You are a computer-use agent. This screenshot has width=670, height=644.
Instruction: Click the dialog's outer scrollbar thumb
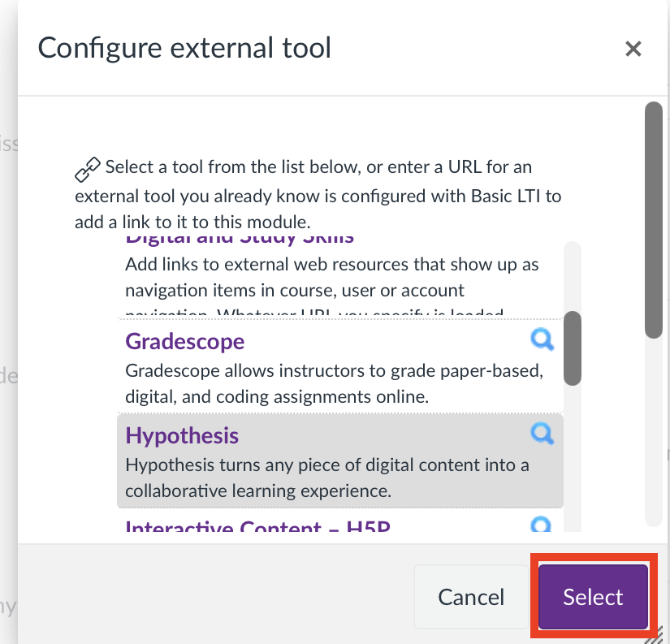[x=654, y=219]
